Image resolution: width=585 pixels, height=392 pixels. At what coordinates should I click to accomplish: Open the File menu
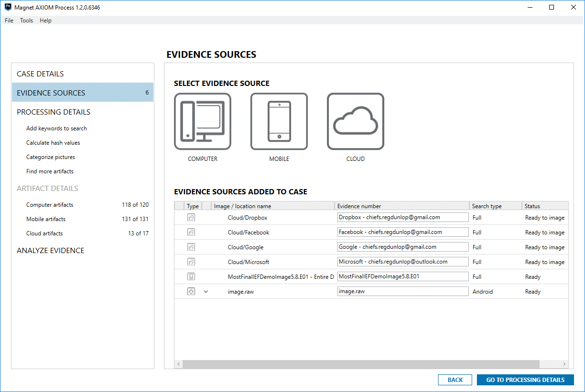pyautogui.click(x=9, y=20)
